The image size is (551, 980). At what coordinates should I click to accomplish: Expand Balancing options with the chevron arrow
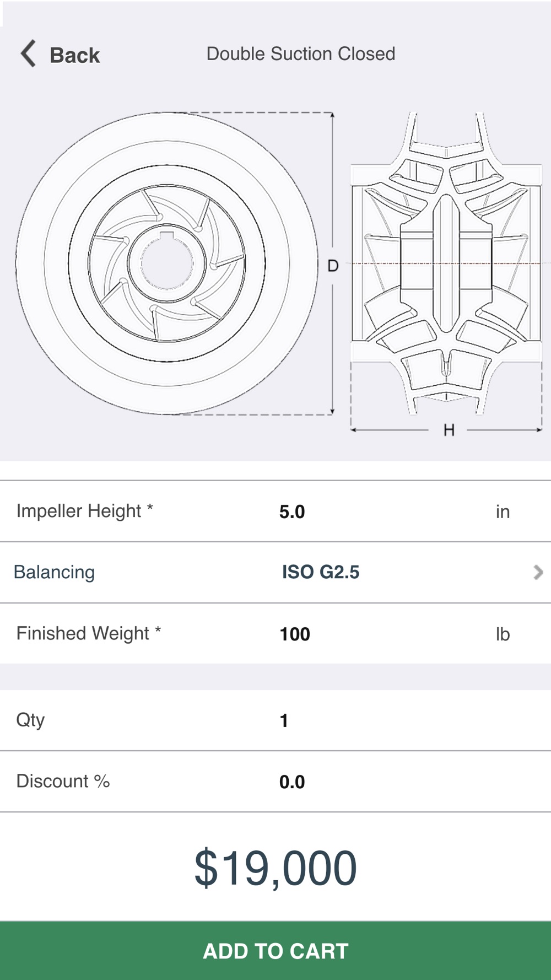pyautogui.click(x=538, y=573)
